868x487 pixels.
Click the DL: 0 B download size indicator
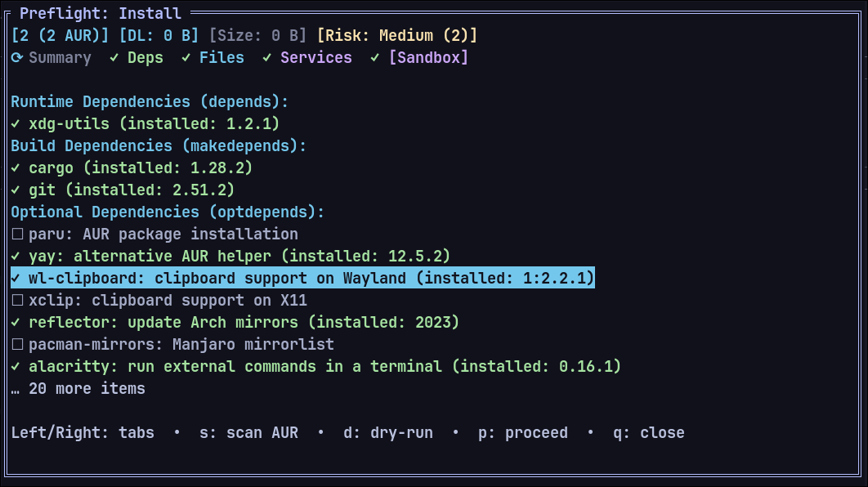(163, 35)
